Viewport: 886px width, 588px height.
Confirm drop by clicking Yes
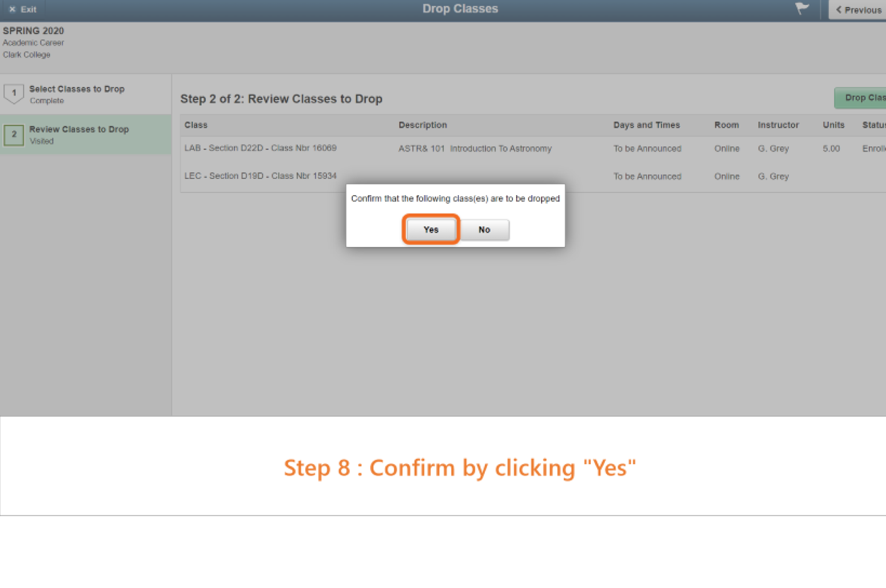coord(430,229)
